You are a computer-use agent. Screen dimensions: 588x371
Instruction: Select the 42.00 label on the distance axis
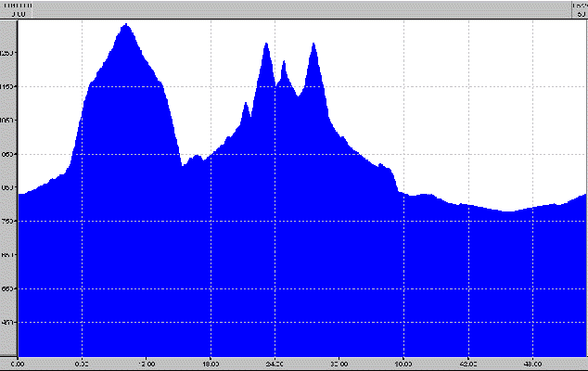pos(468,364)
